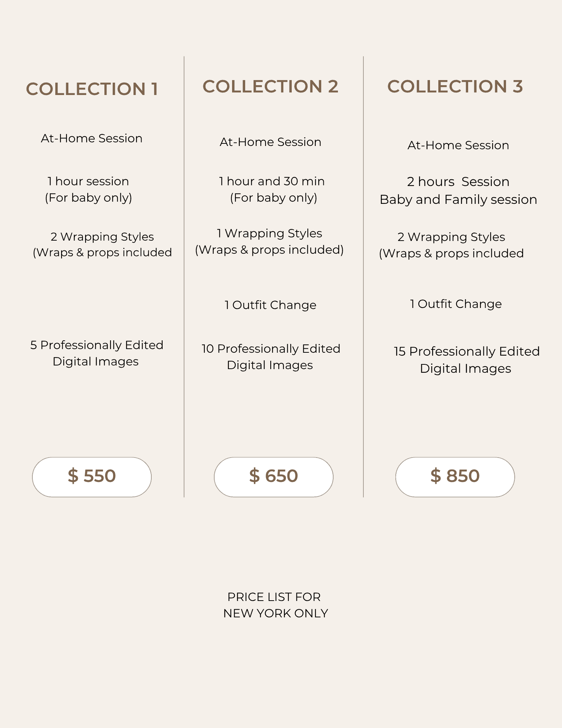The height and width of the screenshot is (728, 562).
Task: Choose the $ 850 price button
Action: tap(455, 477)
